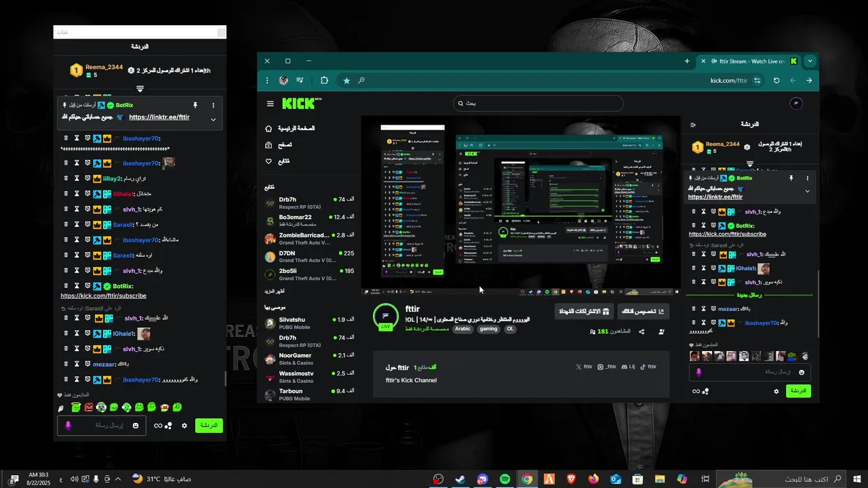Image resolution: width=868 pixels, height=488 pixels.
Task: Delete iiRay2's message in popout chat
Action: click(66, 178)
